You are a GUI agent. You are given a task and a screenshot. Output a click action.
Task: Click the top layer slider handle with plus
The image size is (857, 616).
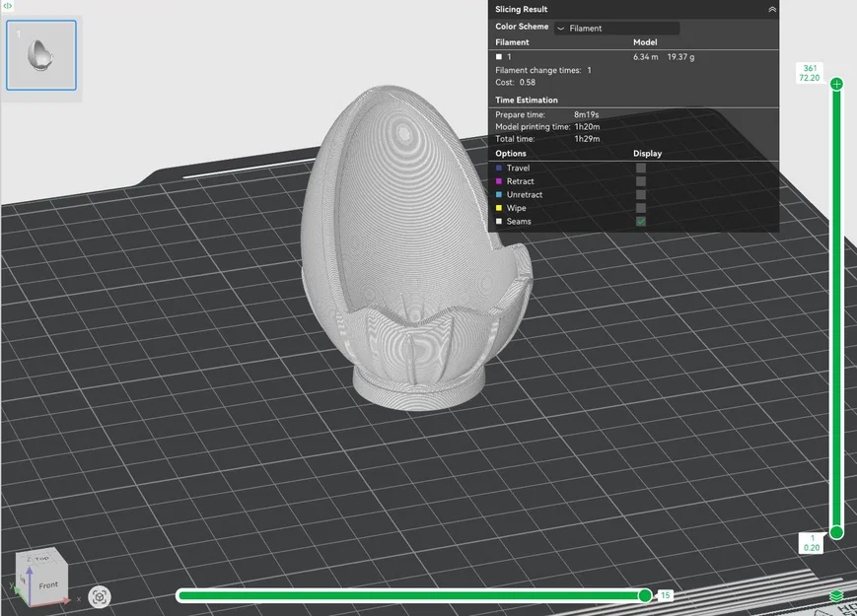click(836, 84)
